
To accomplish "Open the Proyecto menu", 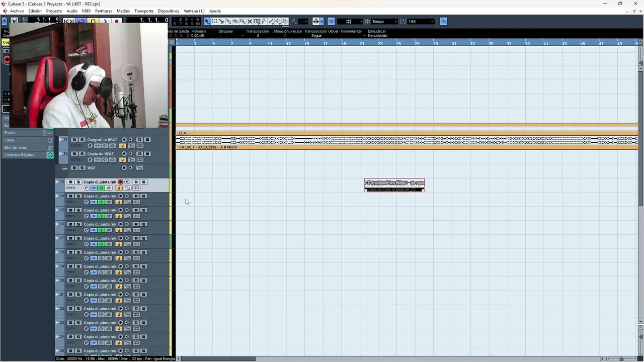I will tap(54, 11).
